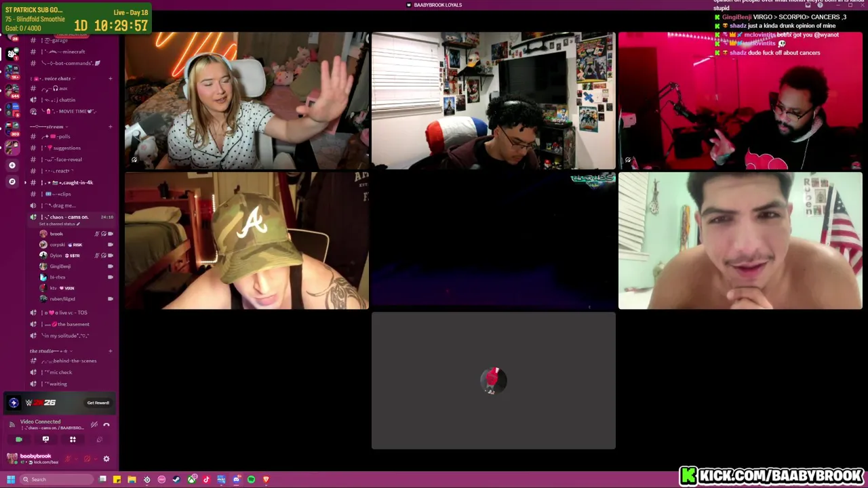This screenshot has height=488, width=868.
Task: Select user GingiBenji in voice list
Action: (77, 266)
